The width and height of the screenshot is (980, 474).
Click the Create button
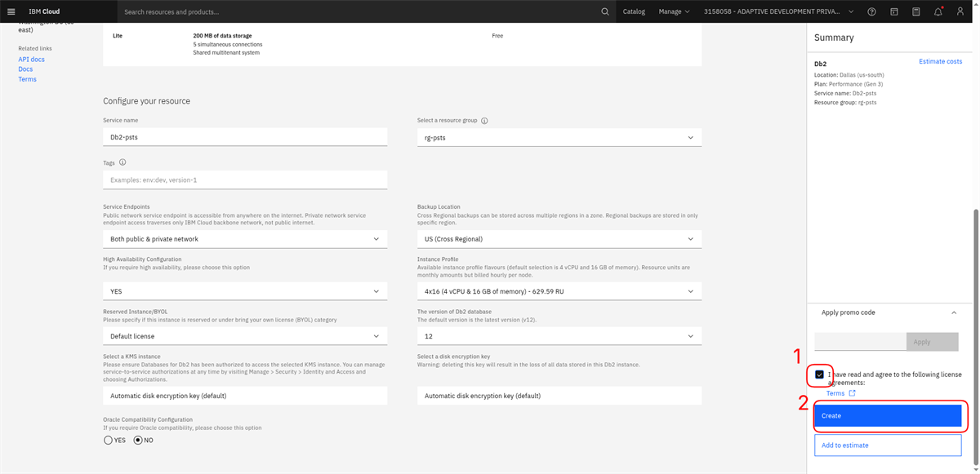[888, 416]
